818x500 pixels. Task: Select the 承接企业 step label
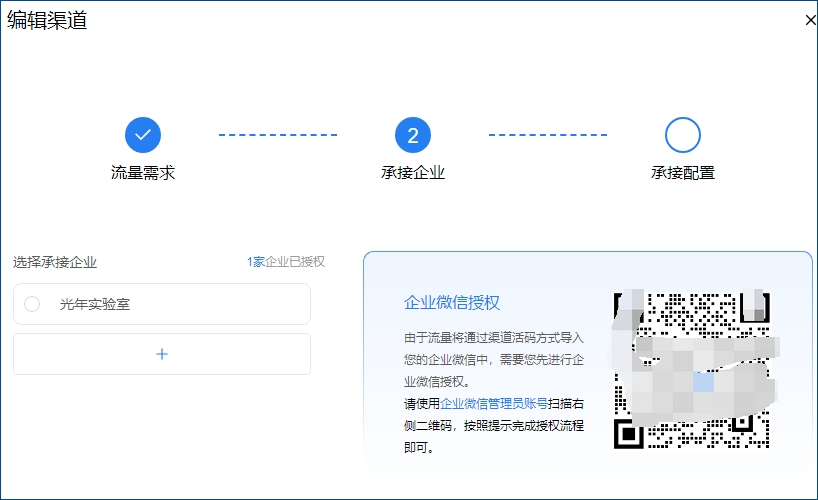[x=413, y=173]
